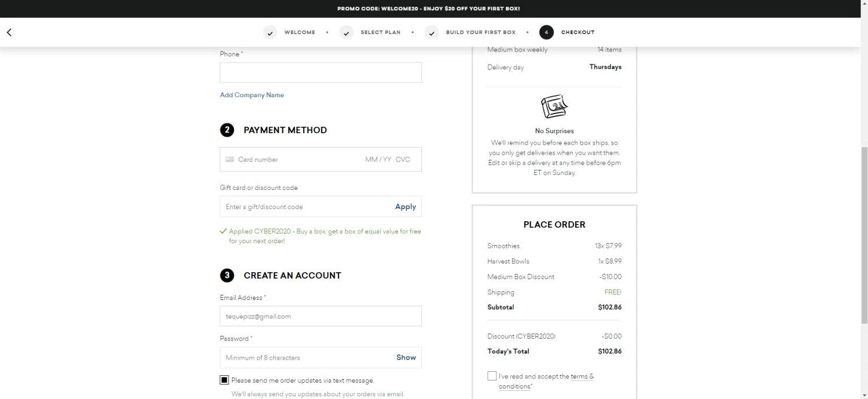The width and height of the screenshot is (868, 399).
Task: Click the page vertical scrollbar
Action: click(x=865, y=235)
